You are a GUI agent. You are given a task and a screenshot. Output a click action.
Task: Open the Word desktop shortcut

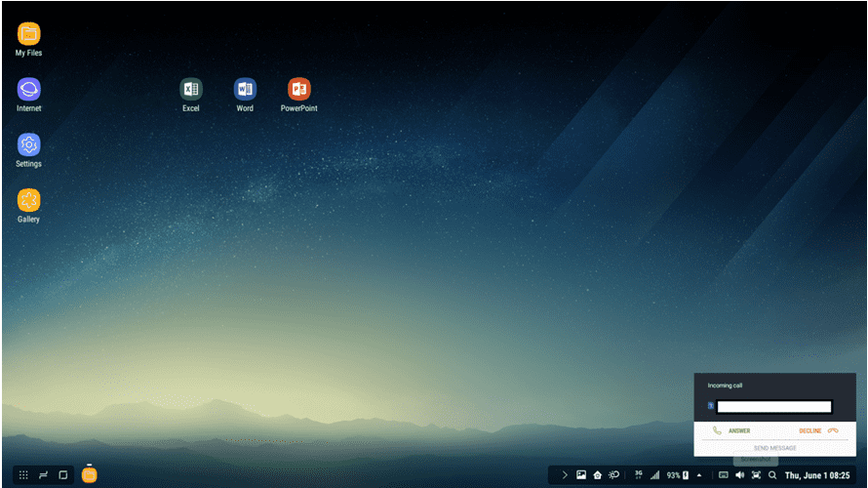point(245,90)
